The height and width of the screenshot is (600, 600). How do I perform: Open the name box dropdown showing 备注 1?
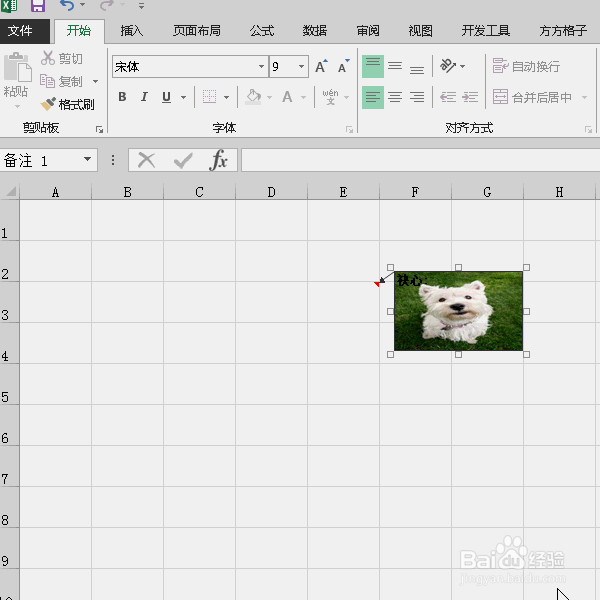coord(87,159)
